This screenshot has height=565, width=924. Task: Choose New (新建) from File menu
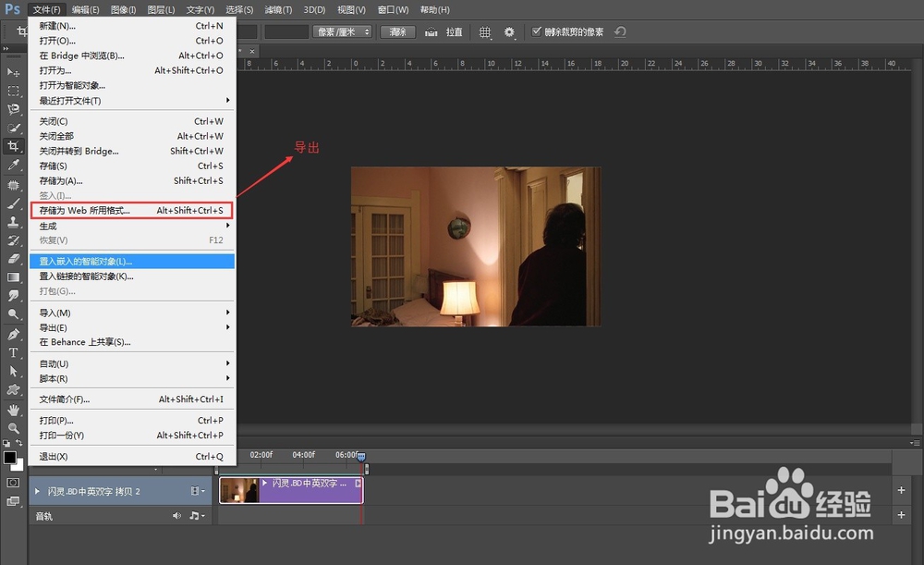point(131,26)
